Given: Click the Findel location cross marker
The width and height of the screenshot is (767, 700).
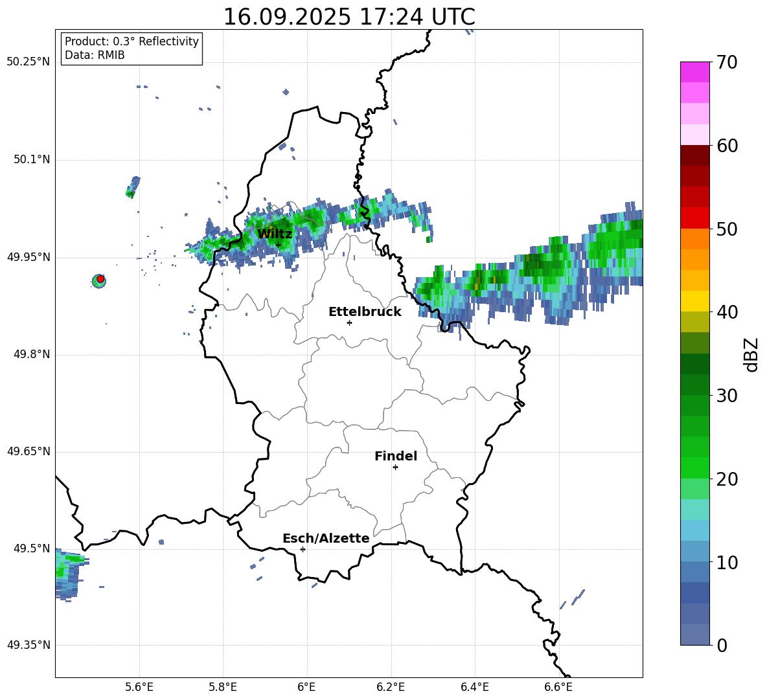Looking at the screenshot, I should (395, 468).
